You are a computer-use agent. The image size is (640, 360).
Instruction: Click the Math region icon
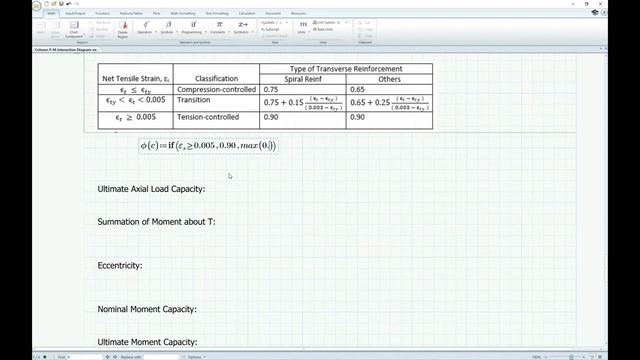41,29
